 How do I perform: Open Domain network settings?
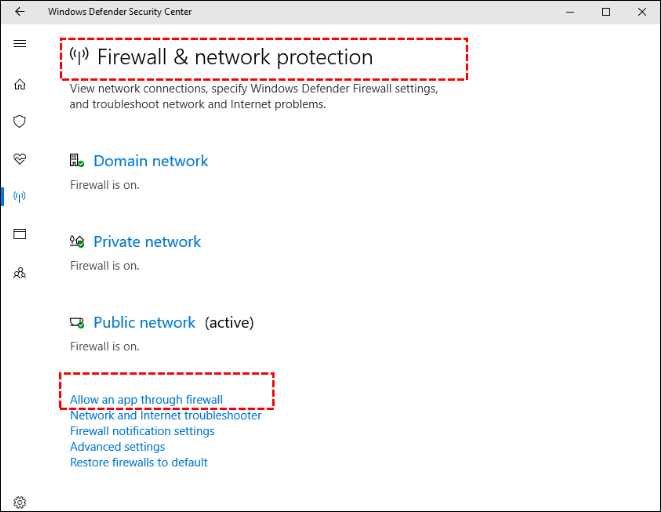point(150,161)
